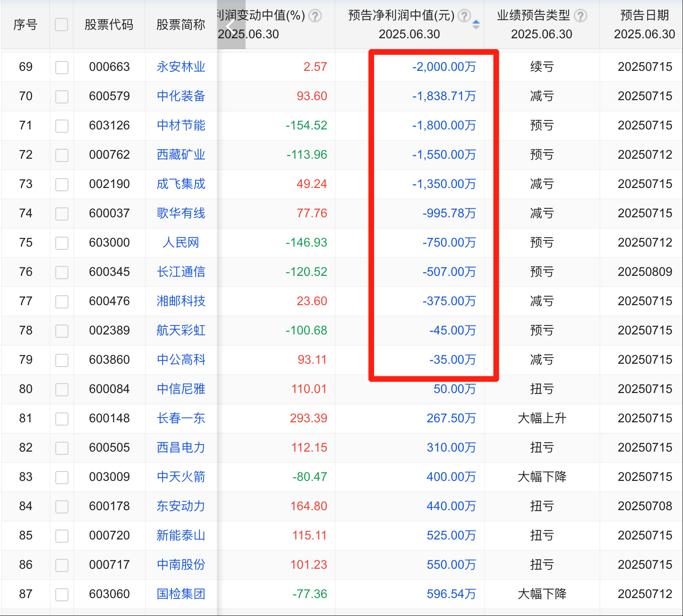Viewport: 683px width, 616px height.
Task: Click the help icon beside 业绩预告类型
Action: 581,16
